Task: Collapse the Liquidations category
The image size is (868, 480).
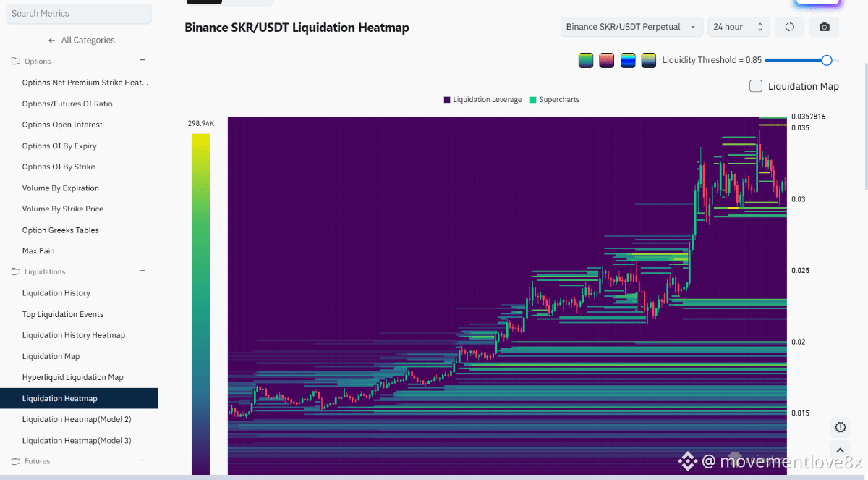Action: [142, 271]
